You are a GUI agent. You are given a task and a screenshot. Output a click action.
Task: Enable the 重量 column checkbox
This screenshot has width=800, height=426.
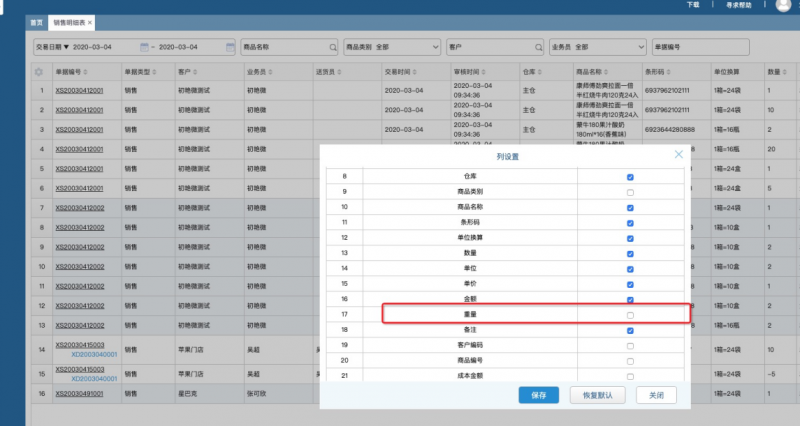pos(630,315)
